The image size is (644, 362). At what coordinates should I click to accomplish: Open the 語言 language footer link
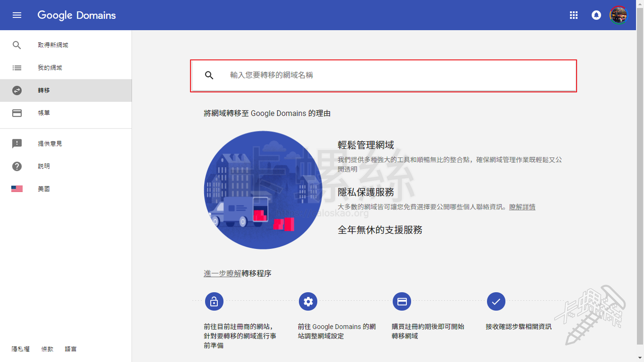70,349
